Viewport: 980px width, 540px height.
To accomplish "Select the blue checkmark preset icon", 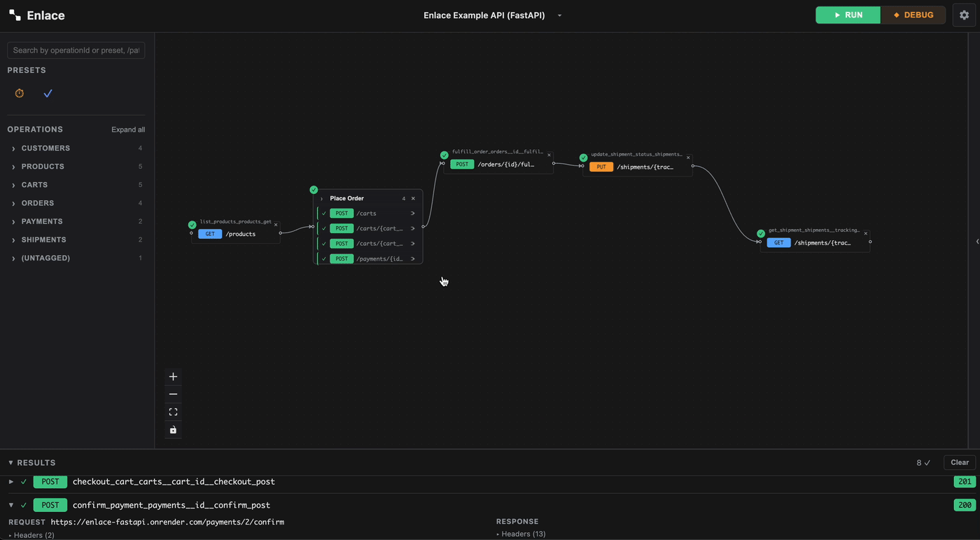I will (x=48, y=93).
